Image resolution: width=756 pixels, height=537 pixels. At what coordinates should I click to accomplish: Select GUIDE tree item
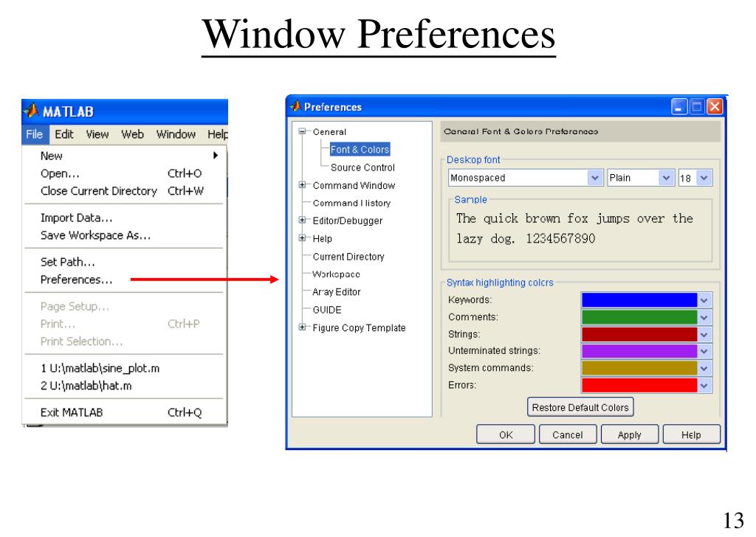click(327, 310)
